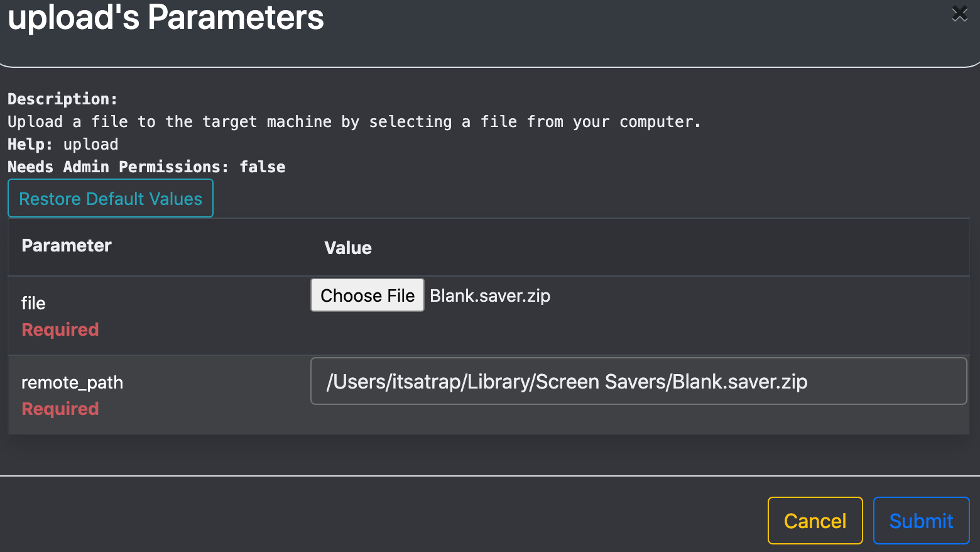Click the Help: upload text
Image resolution: width=980 pixels, height=552 pixels.
click(62, 144)
